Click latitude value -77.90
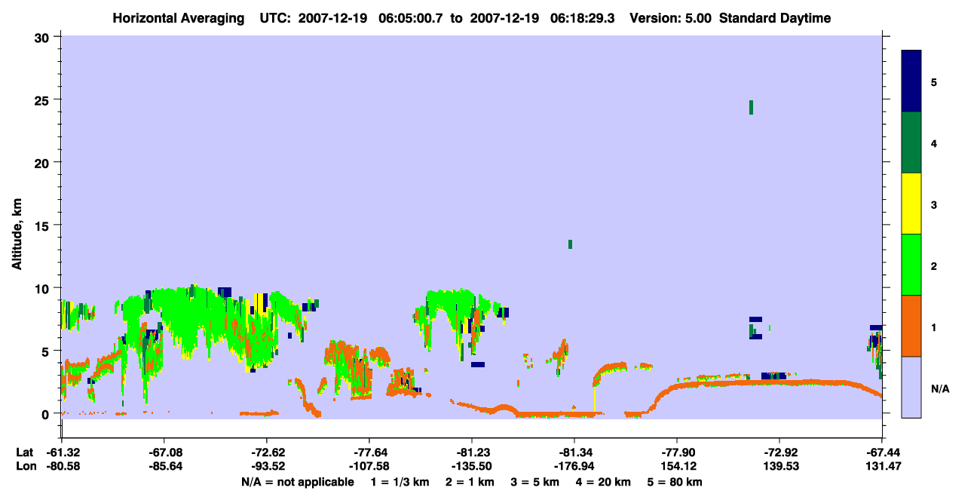Screen dimensions: 980x503 tap(676, 452)
